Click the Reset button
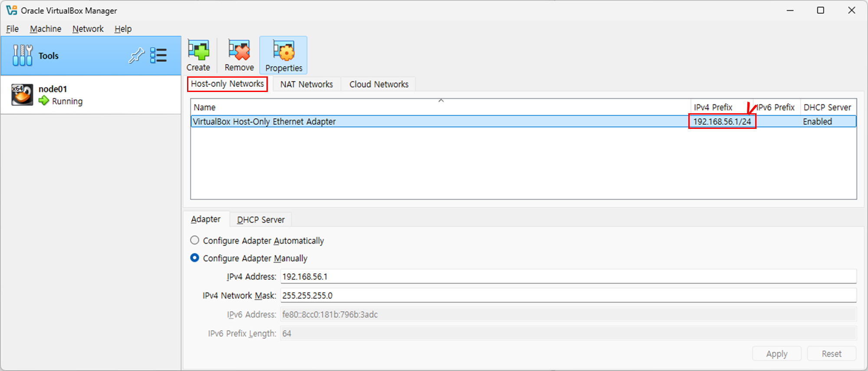Screen dimensions: 868x371 [832, 354]
